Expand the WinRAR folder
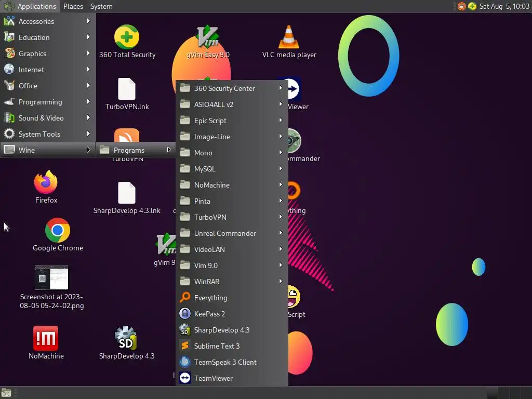532x399 pixels. (x=232, y=282)
